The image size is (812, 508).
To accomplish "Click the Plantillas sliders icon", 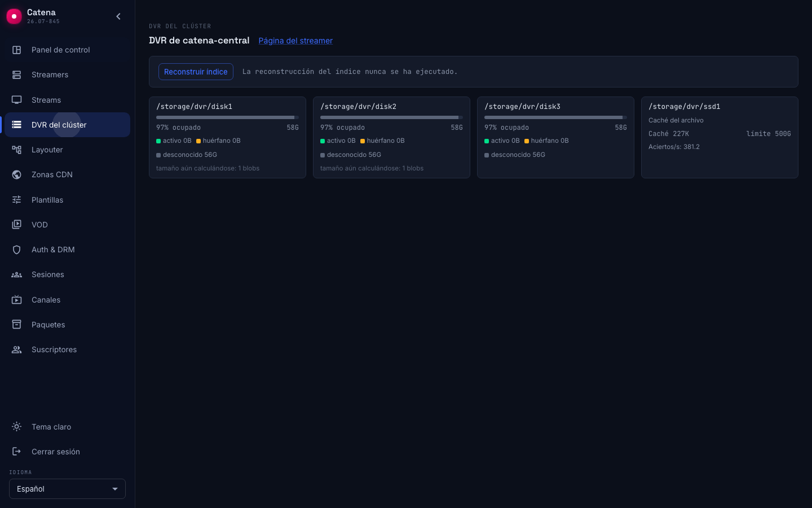I will (x=17, y=200).
